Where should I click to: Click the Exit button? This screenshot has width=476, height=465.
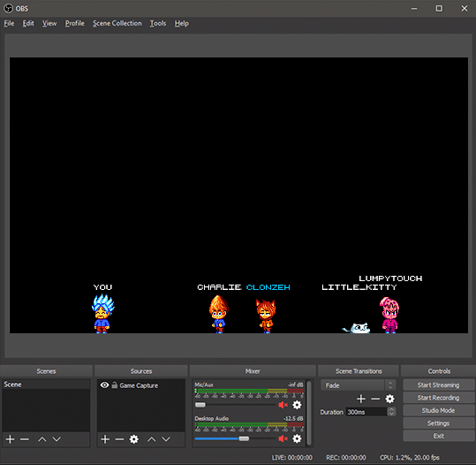[438, 436]
